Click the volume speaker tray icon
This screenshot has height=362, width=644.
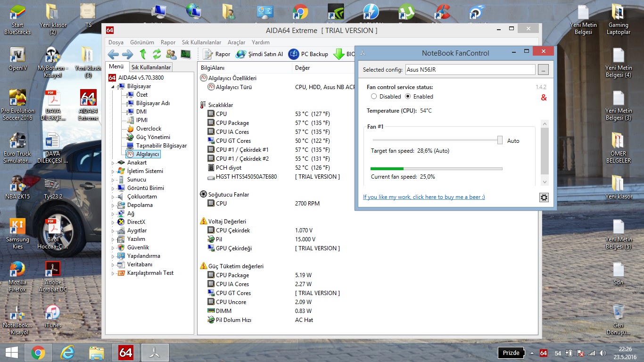(x=603, y=353)
